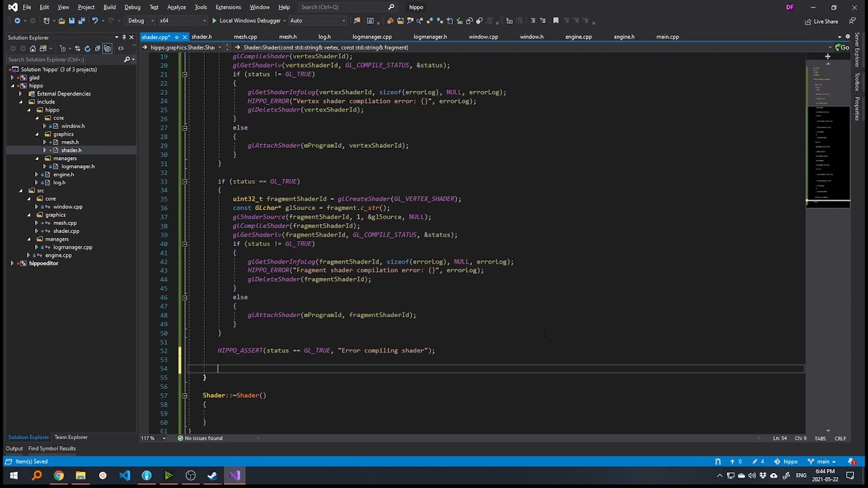Switch to the mesh.cpp tab
This screenshot has height=488, width=868.
click(245, 37)
